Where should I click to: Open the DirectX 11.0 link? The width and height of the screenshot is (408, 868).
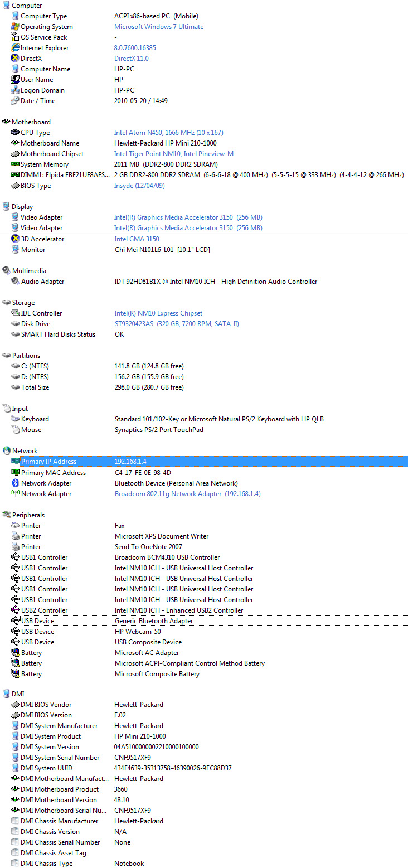click(x=132, y=59)
